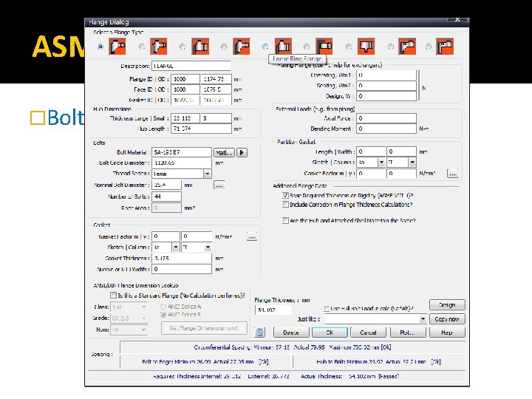The width and height of the screenshot is (532, 399).
Task: Open the Nom dropdown in flange lookup
Action: coord(143,330)
